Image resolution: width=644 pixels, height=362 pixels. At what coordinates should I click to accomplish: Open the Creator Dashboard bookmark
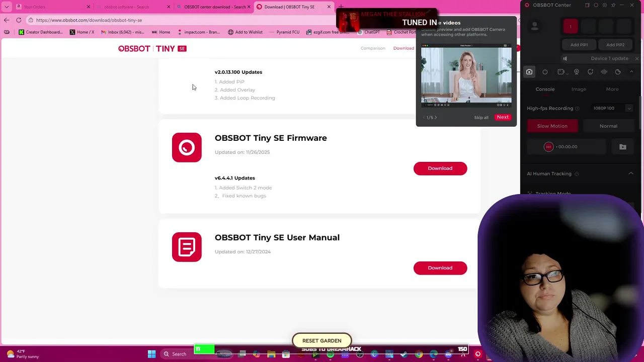[x=40, y=32]
